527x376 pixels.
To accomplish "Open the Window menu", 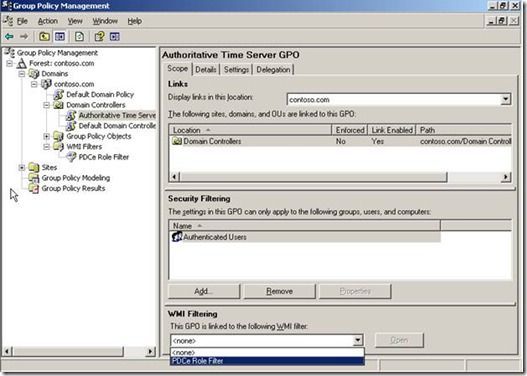I will 105,21.
